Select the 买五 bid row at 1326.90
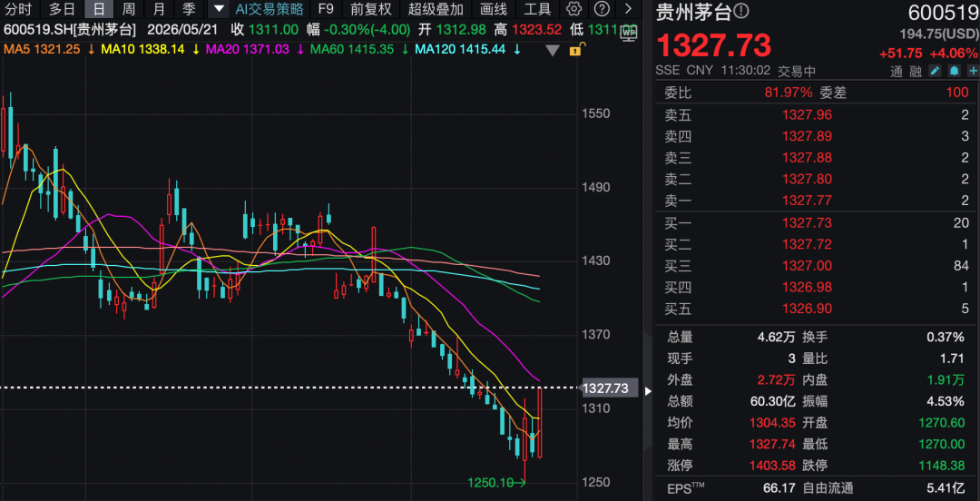Viewport: 980px width, 501px height. click(817, 309)
